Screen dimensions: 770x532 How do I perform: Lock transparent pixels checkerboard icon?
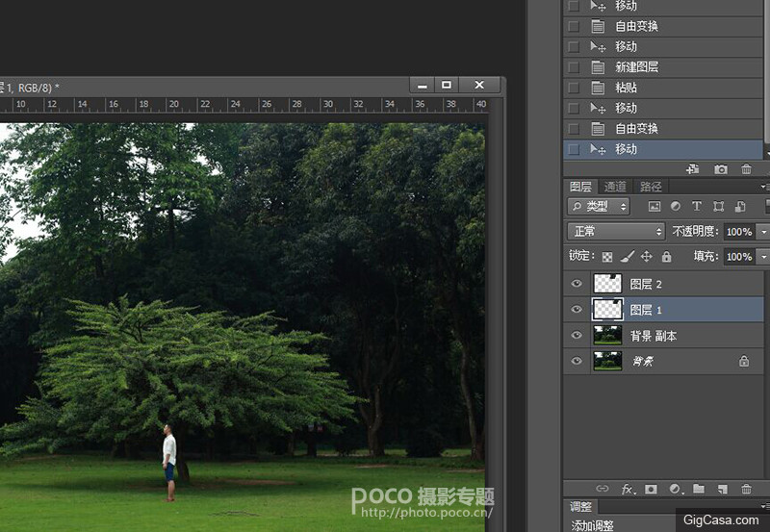[607, 257]
